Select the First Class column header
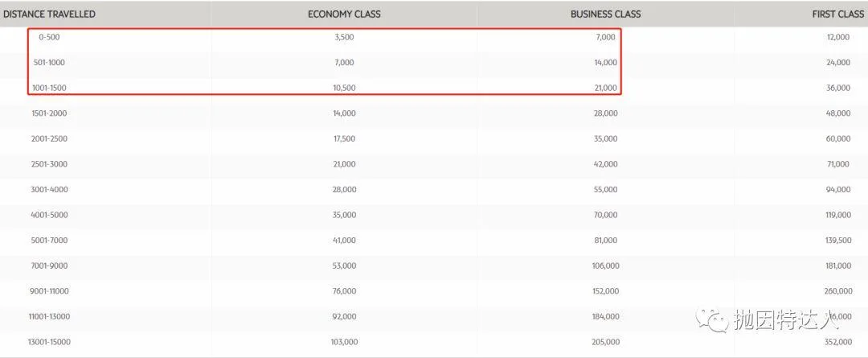 pos(838,14)
